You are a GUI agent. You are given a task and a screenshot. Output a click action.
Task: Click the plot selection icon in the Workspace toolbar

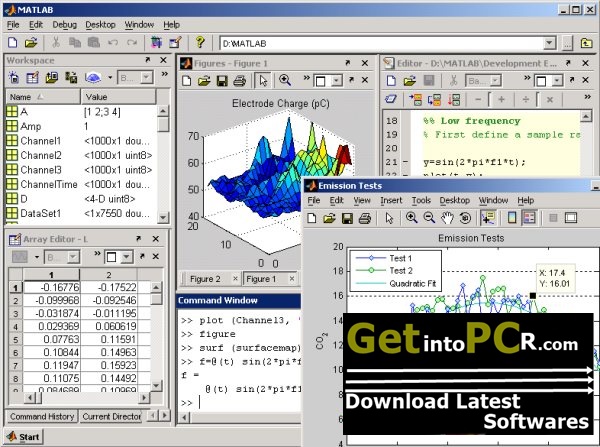click(93, 78)
